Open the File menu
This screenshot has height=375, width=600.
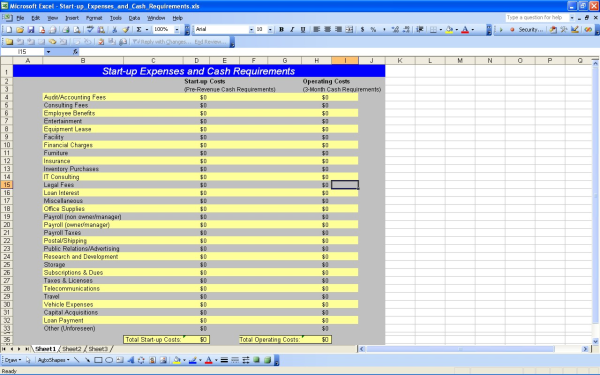[x=20, y=18]
